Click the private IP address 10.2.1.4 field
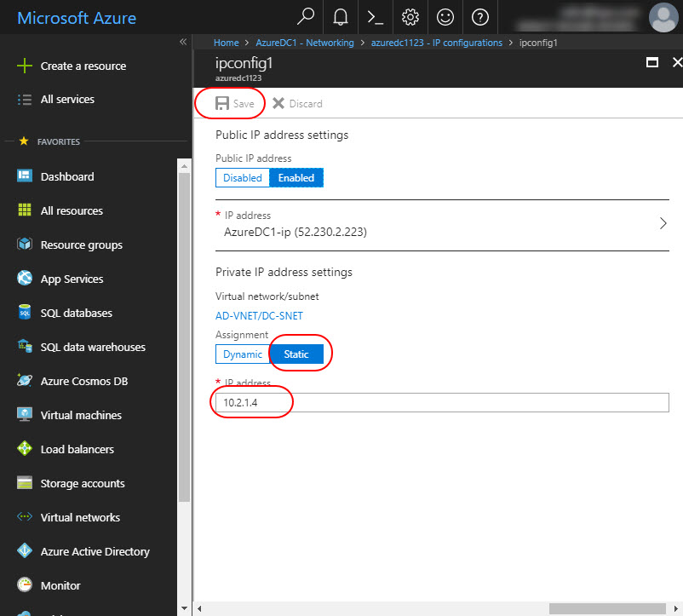This screenshot has width=683, height=616. pos(442,402)
